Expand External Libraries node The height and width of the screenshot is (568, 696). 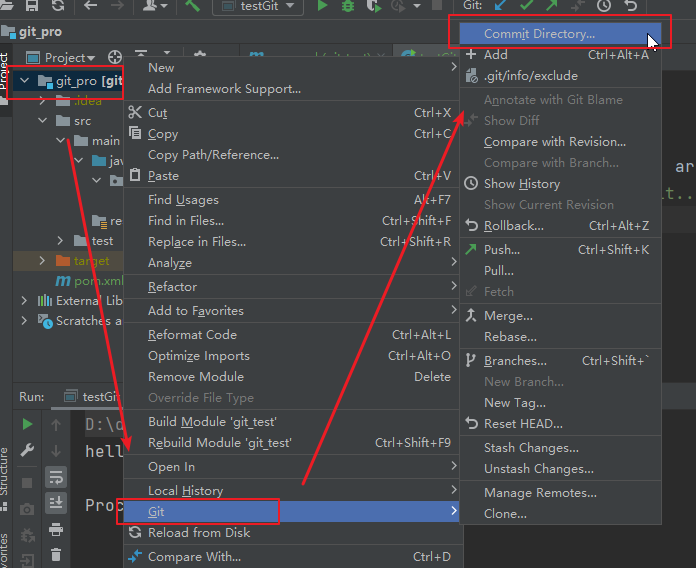pyautogui.click(x=24, y=300)
